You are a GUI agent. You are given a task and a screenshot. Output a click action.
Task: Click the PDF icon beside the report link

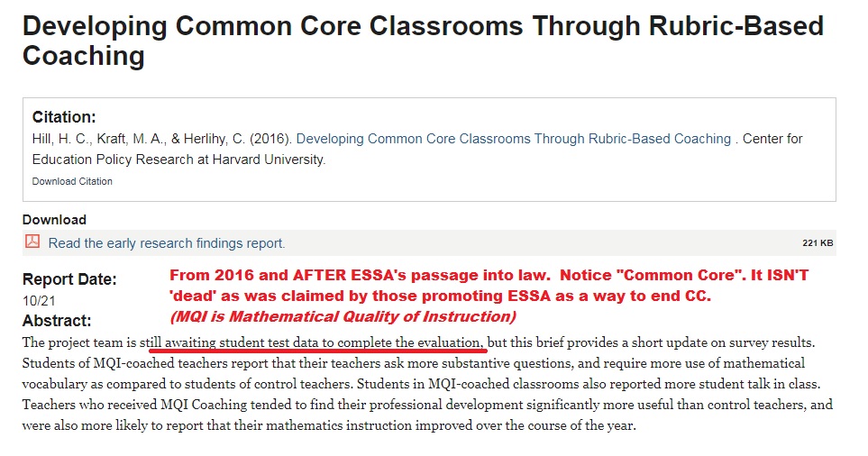pyautogui.click(x=32, y=242)
